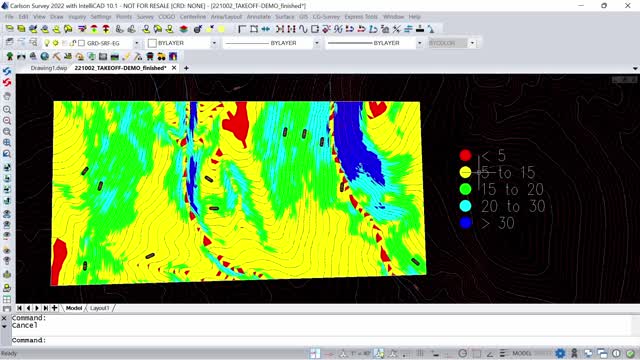The image size is (640, 360).
Task: Expand command history arrow left of Cancel
Action: coord(4,327)
